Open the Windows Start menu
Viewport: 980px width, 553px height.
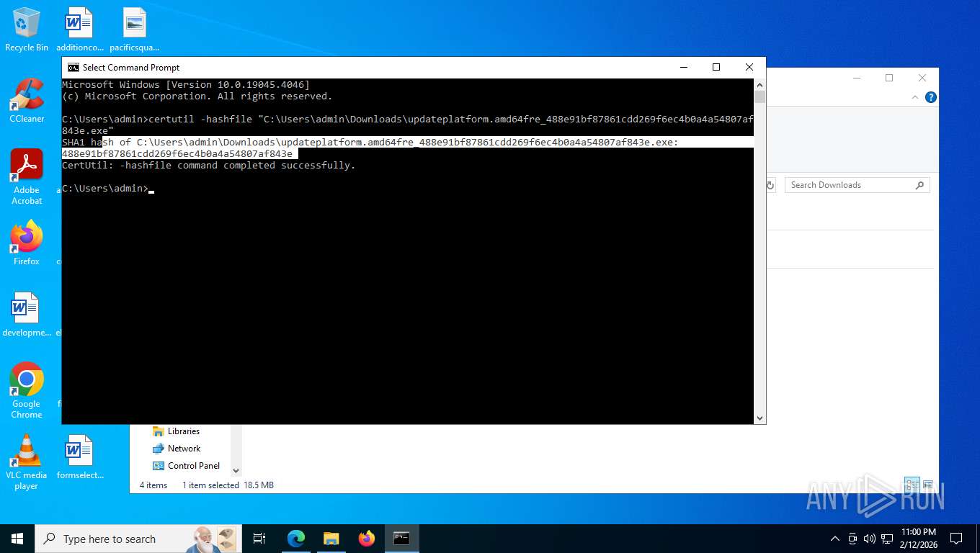click(x=17, y=539)
